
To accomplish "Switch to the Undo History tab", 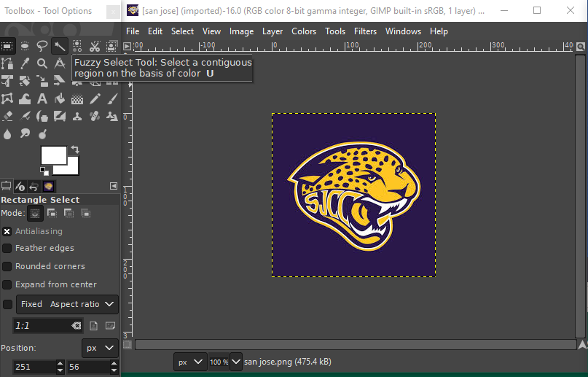I will [x=34, y=187].
